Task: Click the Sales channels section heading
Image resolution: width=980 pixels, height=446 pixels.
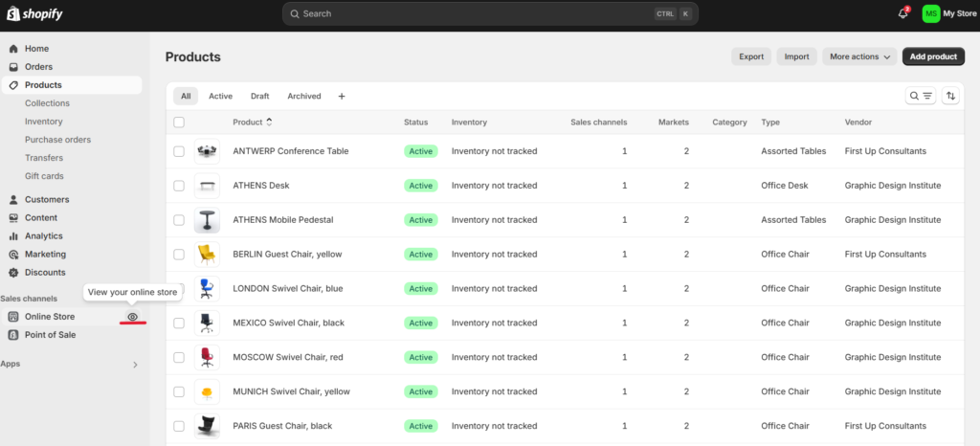Action: tap(29, 299)
